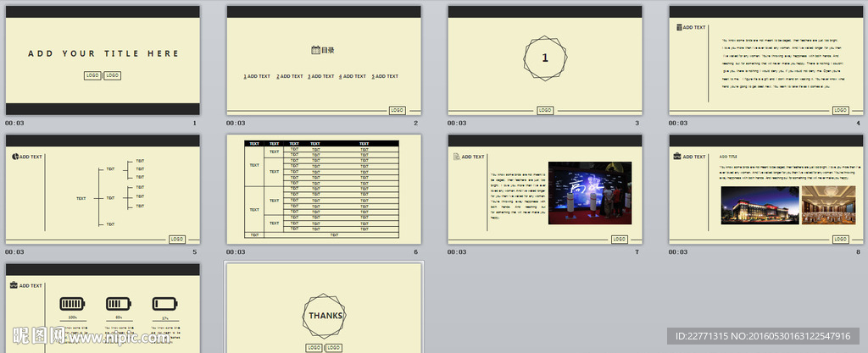
Task: Click the 00:03 timing under slide 8
Action: pyautogui.click(x=678, y=252)
